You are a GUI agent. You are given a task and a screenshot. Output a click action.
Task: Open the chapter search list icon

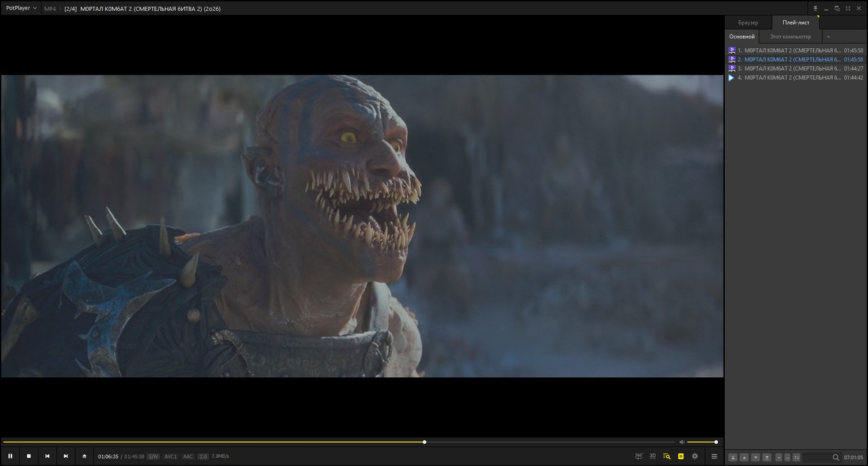coord(666,456)
